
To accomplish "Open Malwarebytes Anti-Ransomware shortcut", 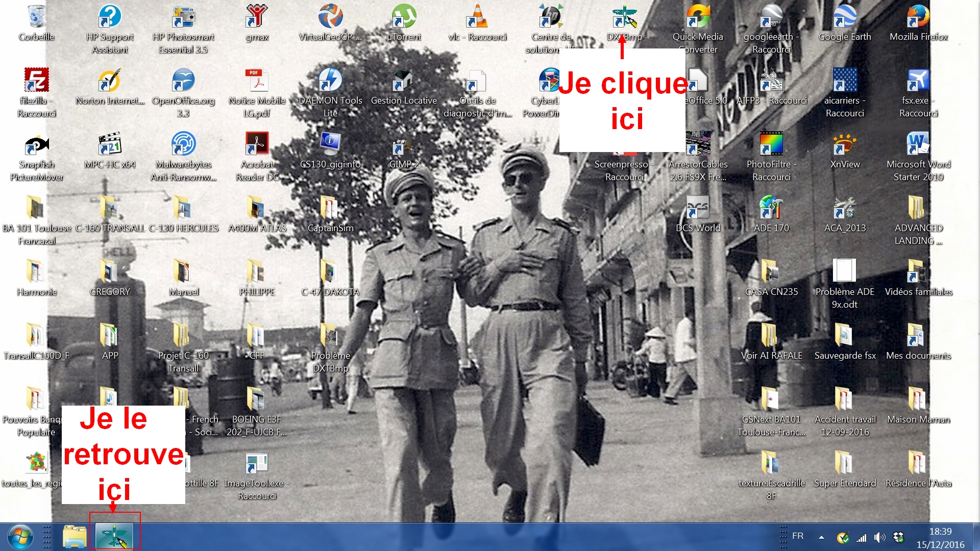I will [183, 144].
